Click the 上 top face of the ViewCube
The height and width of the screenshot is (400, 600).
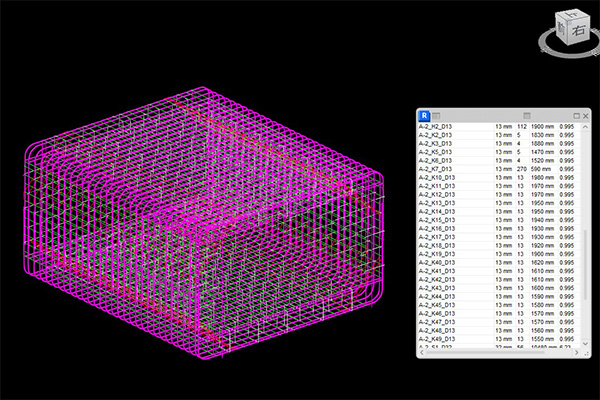tap(572, 16)
